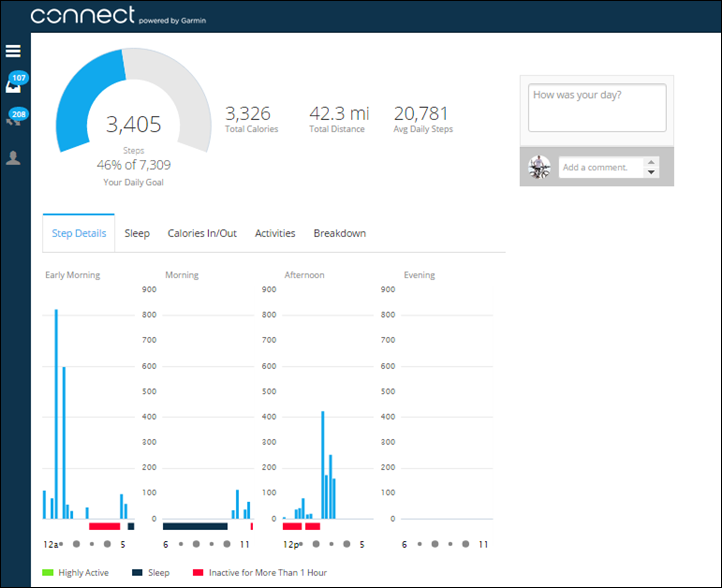The width and height of the screenshot is (722, 588).
Task: Select the Step Details tab
Action: [x=79, y=233]
